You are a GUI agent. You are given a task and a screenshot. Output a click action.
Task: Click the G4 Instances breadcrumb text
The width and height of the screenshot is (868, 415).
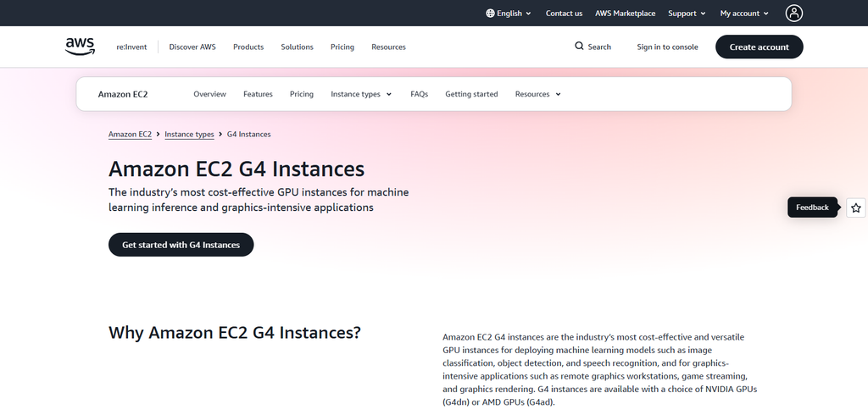coord(248,135)
